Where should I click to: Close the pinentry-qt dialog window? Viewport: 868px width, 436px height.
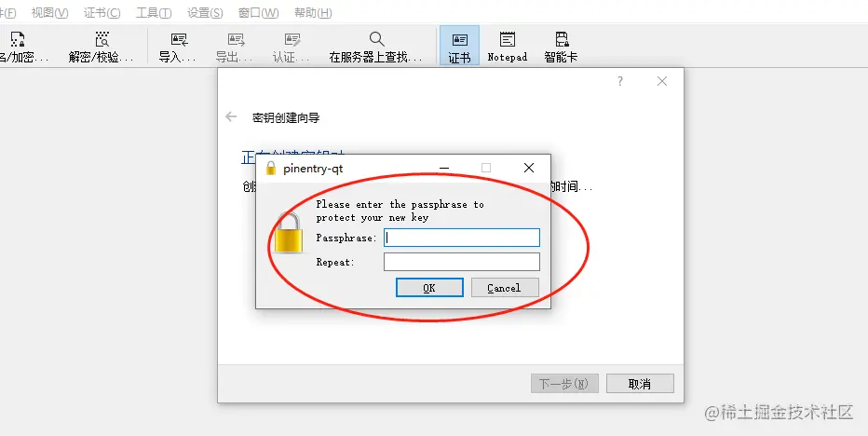[529, 168]
